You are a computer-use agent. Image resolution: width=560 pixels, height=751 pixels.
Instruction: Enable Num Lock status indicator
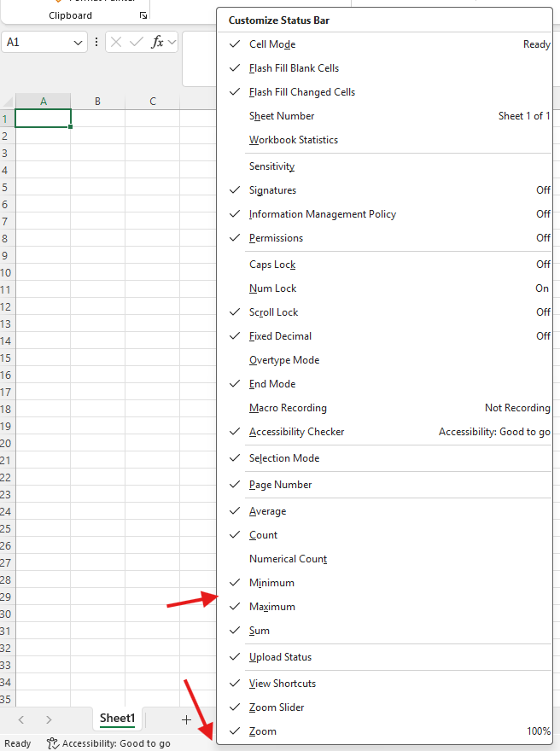pos(384,288)
